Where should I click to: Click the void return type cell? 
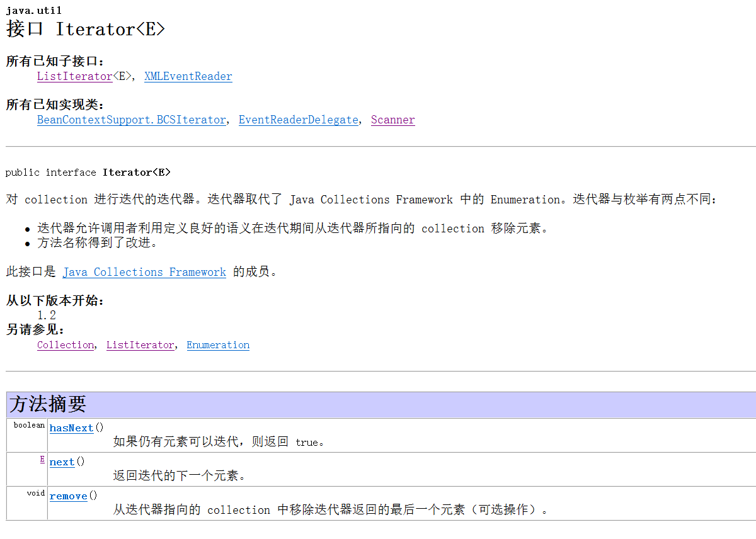tap(27, 503)
